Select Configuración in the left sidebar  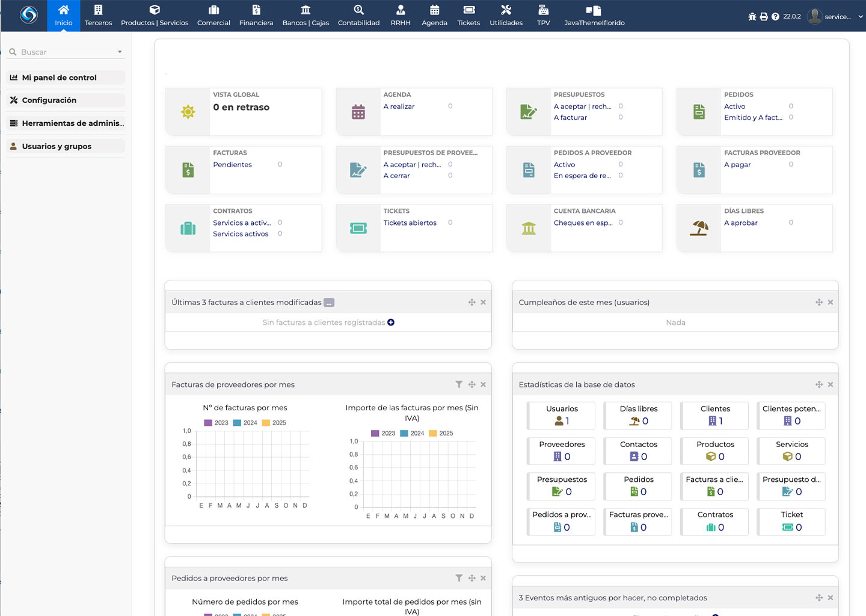point(49,100)
